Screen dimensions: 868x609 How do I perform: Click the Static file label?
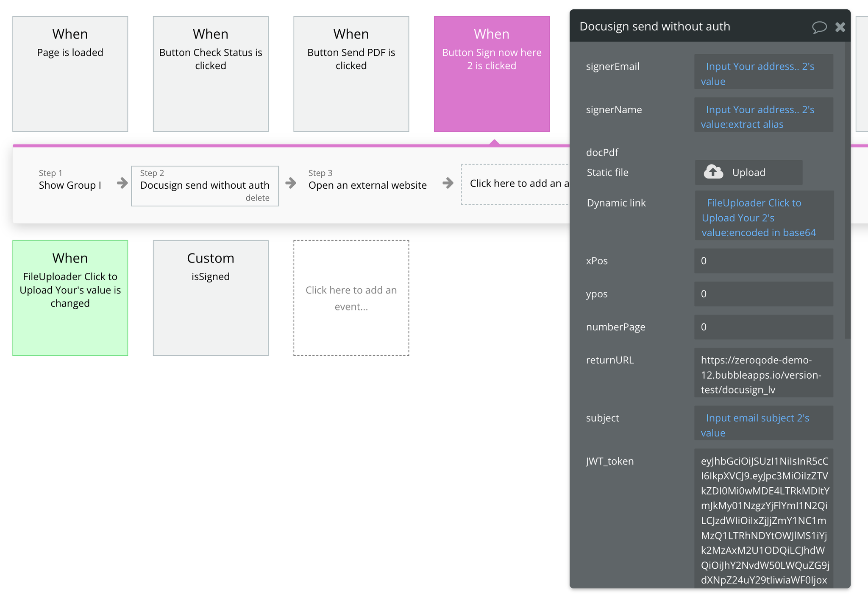607,173
